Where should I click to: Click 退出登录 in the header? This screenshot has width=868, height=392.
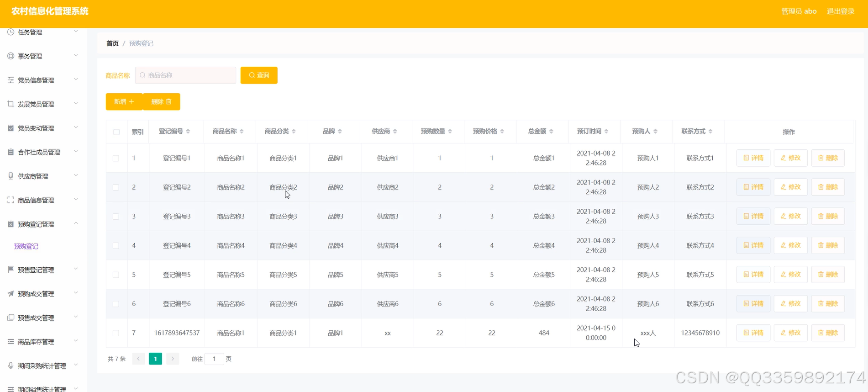841,11
